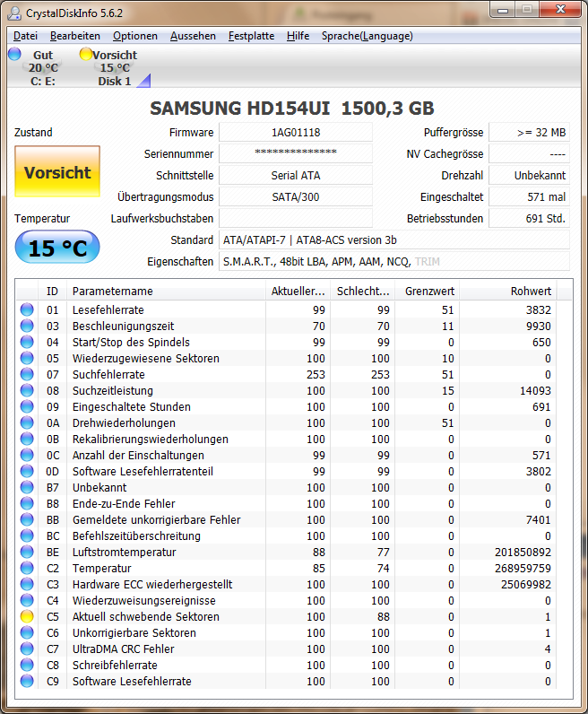Click the status orb for Luftstromtemperatur
The image size is (588, 714).
click(x=27, y=553)
